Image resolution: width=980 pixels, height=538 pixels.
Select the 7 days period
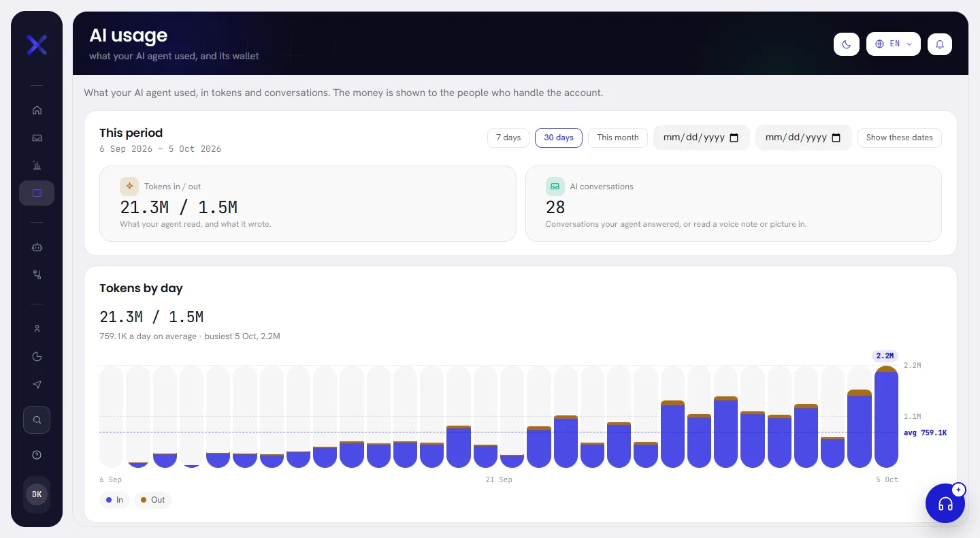coord(508,138)
